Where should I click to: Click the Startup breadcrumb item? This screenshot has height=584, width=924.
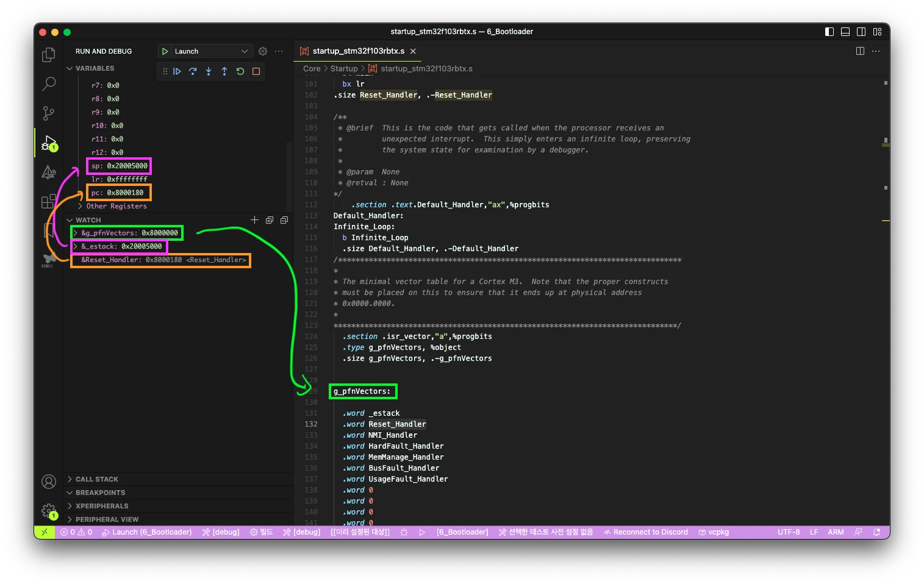tap(344, 69)
